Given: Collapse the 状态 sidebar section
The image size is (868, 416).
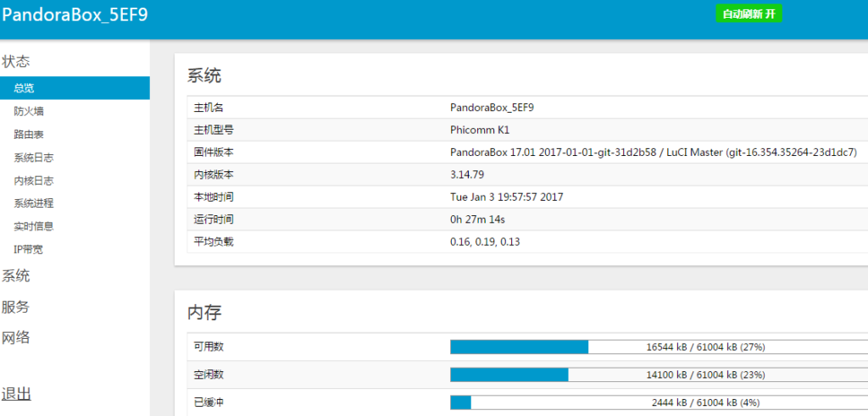Looking at the screenshot, I should [x=16, y=62].
